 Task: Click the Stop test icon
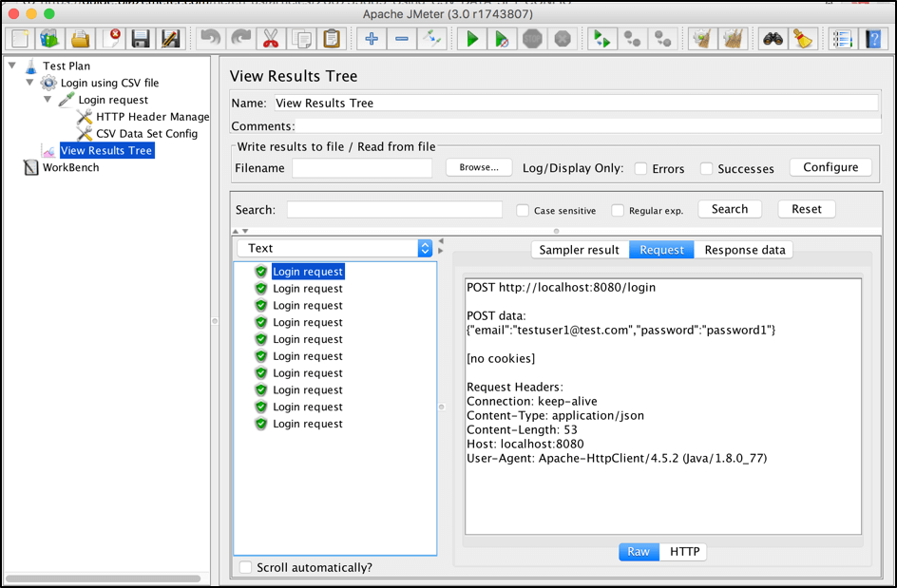pos(532,39)
